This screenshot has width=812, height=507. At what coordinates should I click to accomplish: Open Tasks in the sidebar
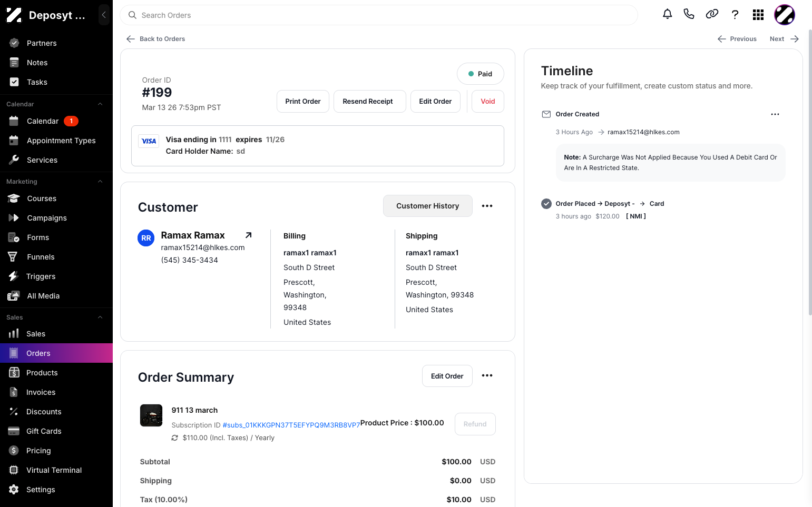56,82
